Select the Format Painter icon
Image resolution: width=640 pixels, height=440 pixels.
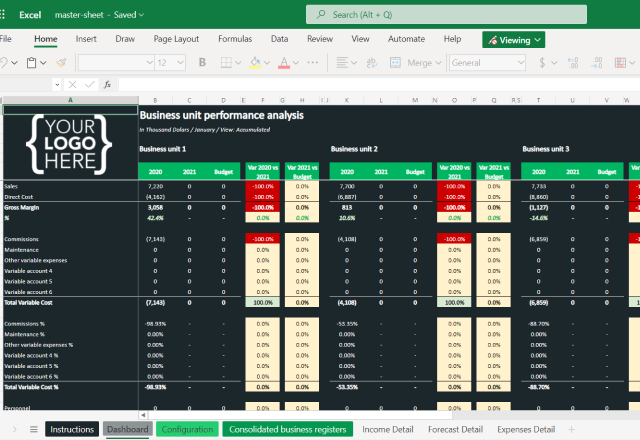(61, 62)
